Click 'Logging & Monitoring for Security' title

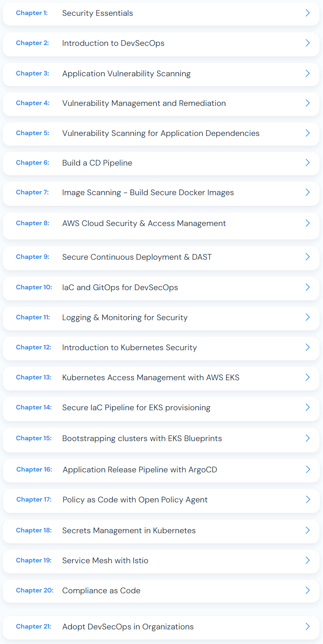125,317
